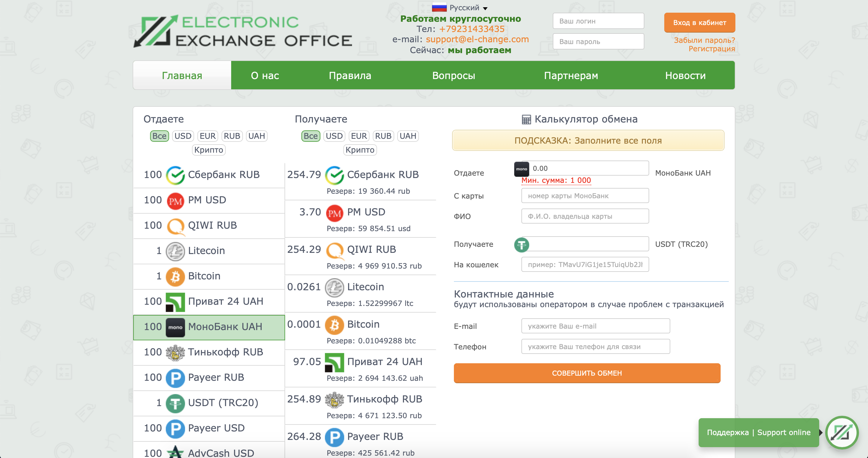Open the round support chat logo icon
Image resolution: width=868 pixels, height=458 pixels.
841,432
